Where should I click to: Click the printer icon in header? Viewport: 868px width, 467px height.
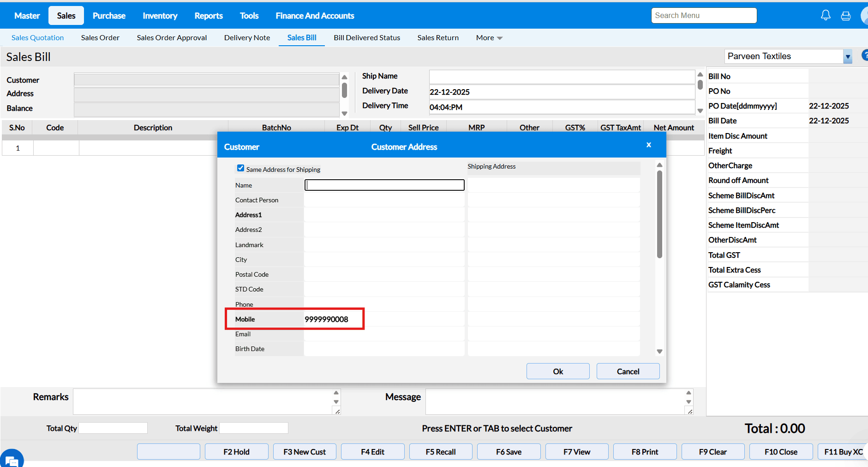tap(846, 16)
